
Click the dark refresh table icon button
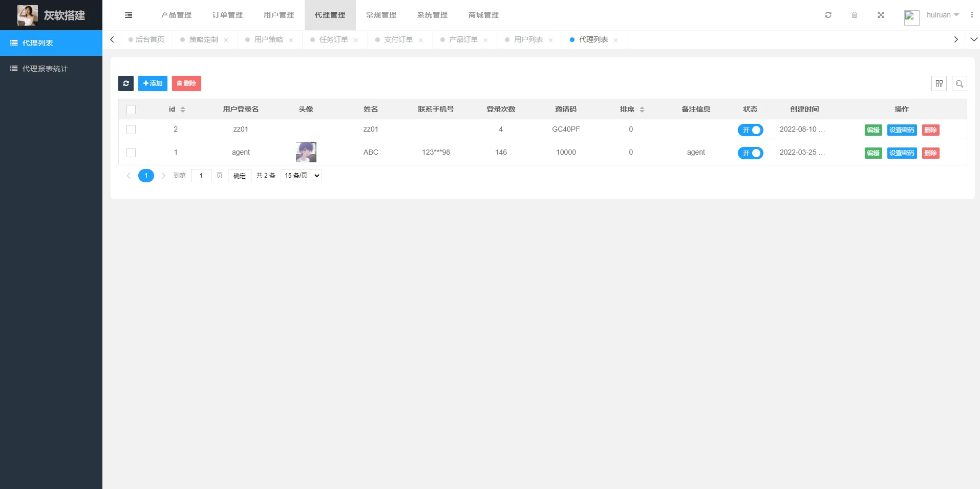[x=126, y=83]
